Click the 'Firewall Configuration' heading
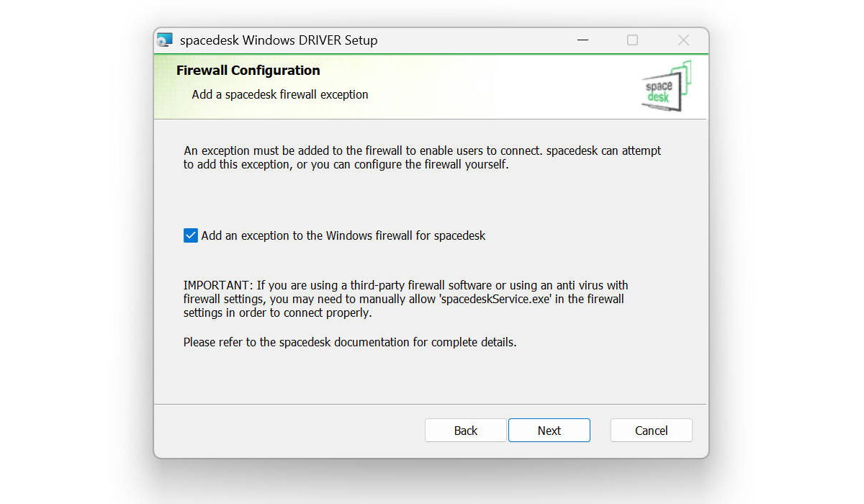 pyautogui.click(x=248, y=71)
